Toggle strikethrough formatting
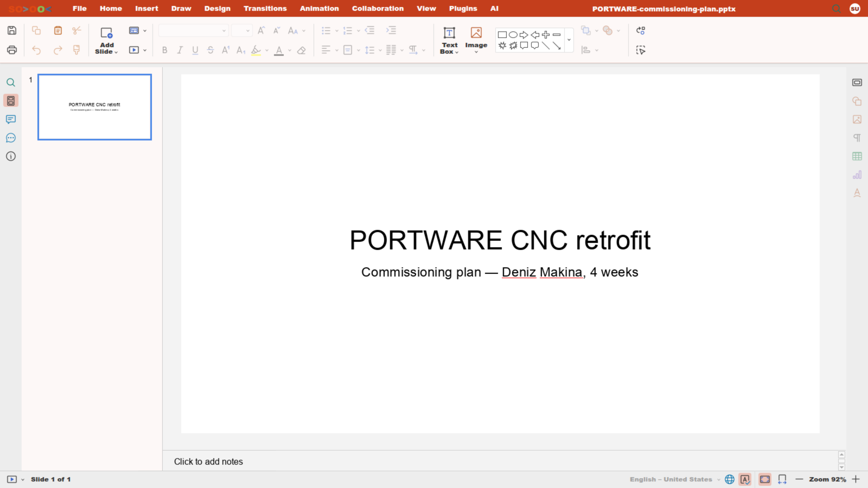 click(x=210, y=50)
